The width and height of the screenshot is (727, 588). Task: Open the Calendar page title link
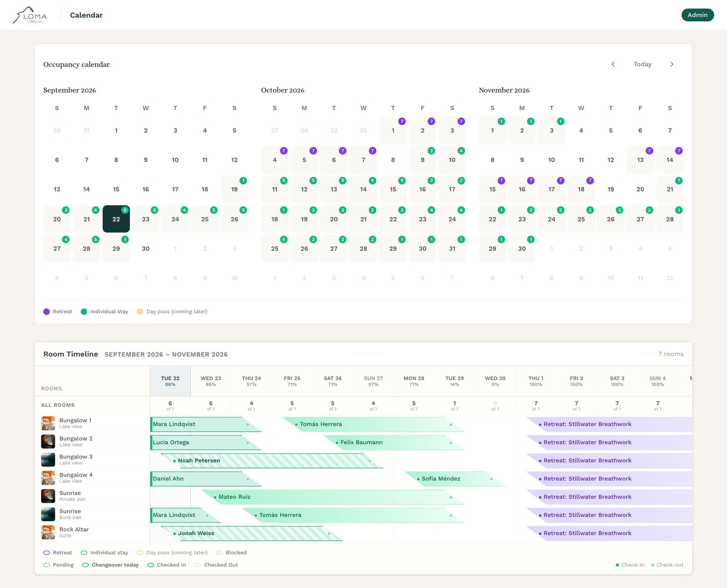[86, 15]
